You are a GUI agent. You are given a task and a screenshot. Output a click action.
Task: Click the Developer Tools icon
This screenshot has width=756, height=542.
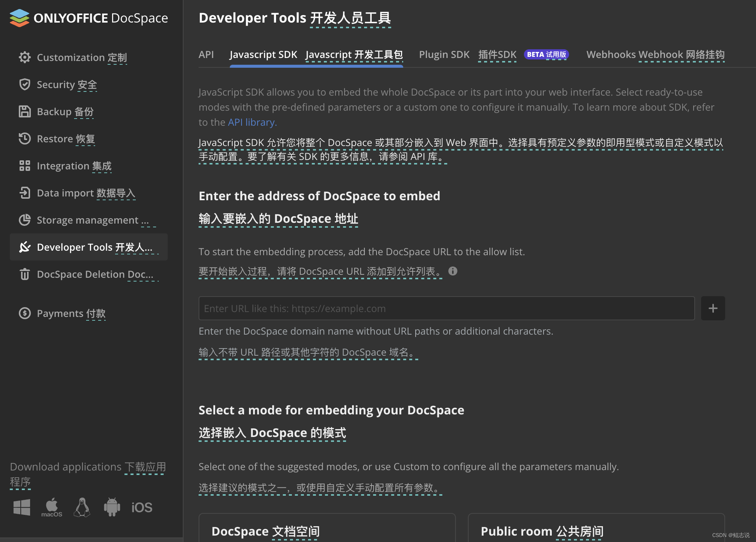[25, 247]
